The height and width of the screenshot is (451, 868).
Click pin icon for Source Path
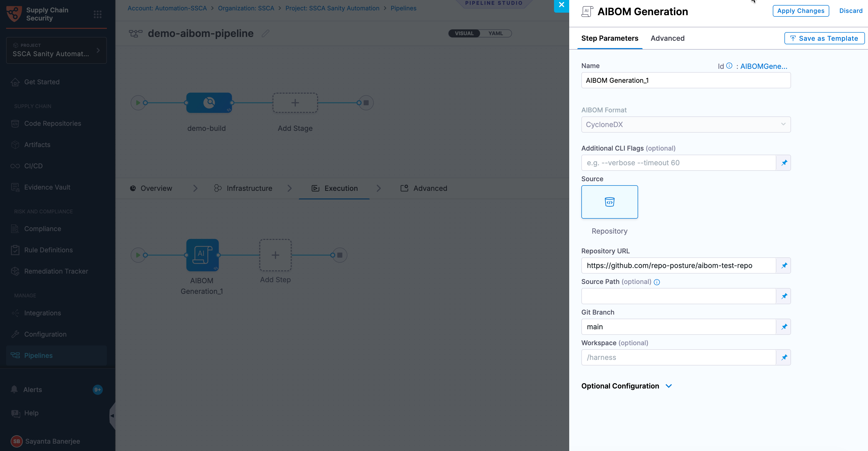[x=784, y=296]
